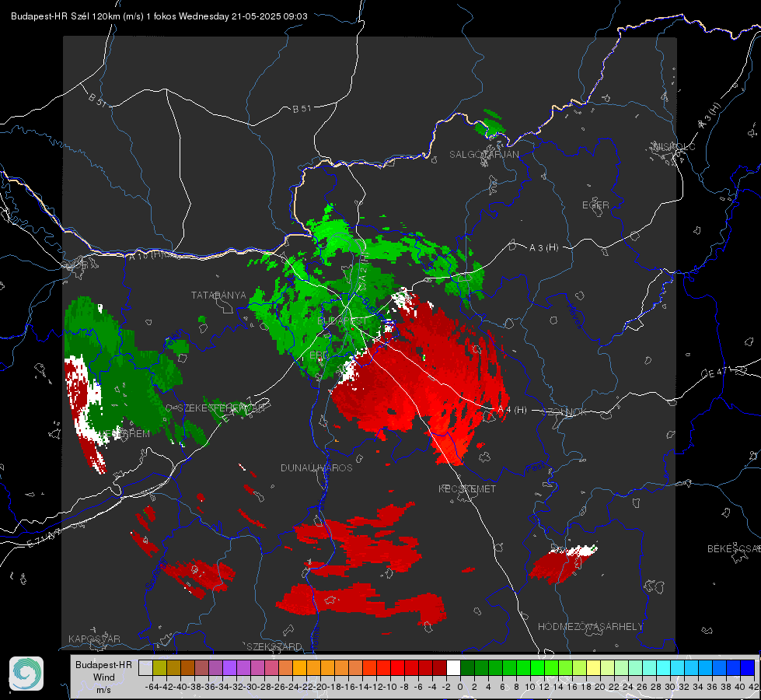Choose the deep blue swatch between 40 and 42
Screen dimensions: 761x700
pyautogui.click(x=747, y=668)
